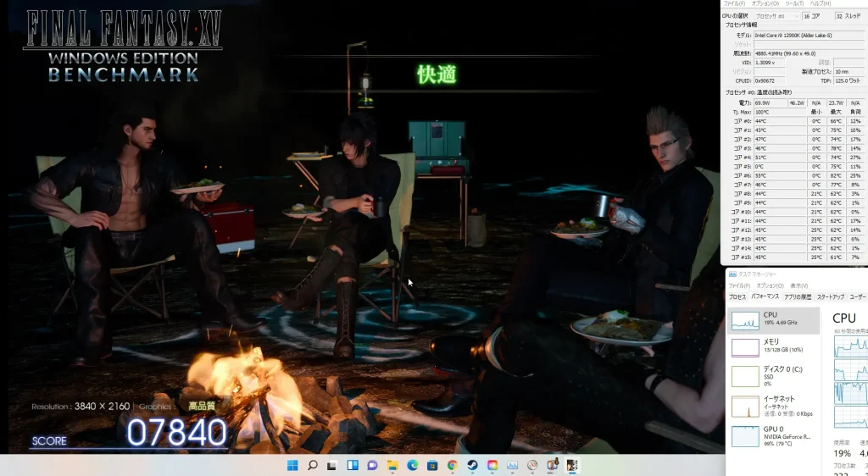Switch to Steam on the taskbar
This screenshot has height=476, width=868.
(472, 466)
